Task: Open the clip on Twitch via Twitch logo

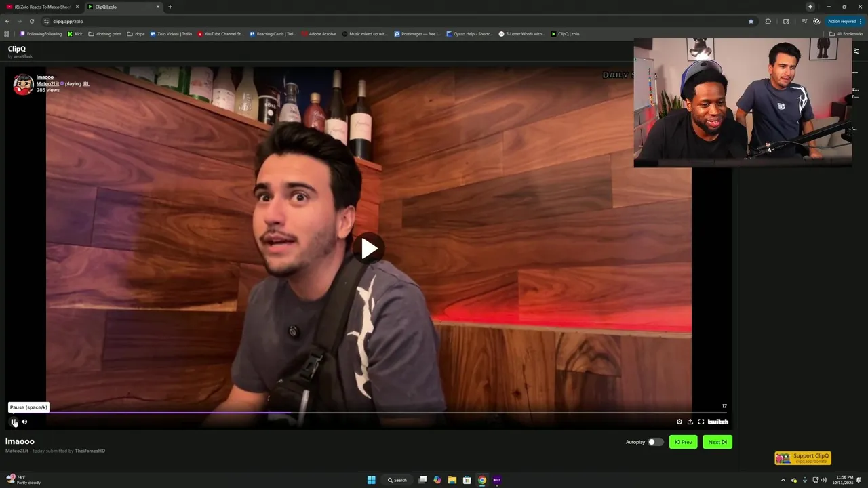Action: [718, 422]
